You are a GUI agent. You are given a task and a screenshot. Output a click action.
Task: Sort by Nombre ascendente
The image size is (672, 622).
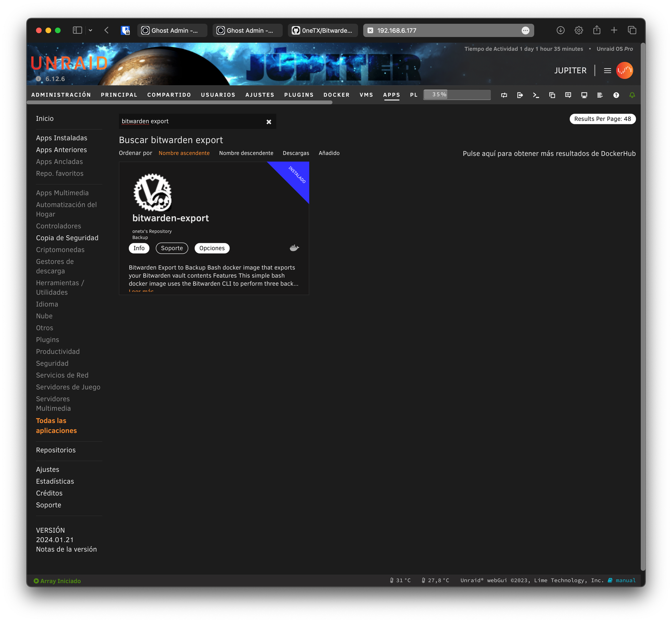pos(184,153)
